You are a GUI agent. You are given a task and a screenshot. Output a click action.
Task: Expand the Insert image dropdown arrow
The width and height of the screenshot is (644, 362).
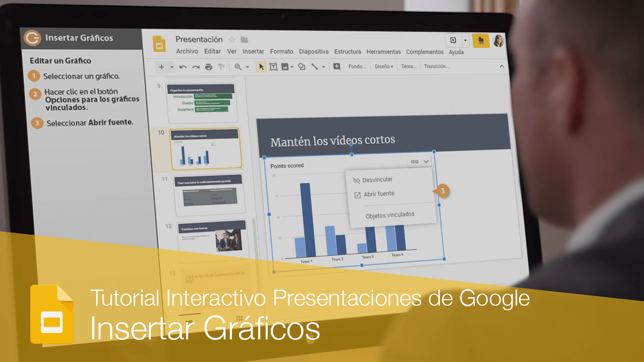(292, 66)
